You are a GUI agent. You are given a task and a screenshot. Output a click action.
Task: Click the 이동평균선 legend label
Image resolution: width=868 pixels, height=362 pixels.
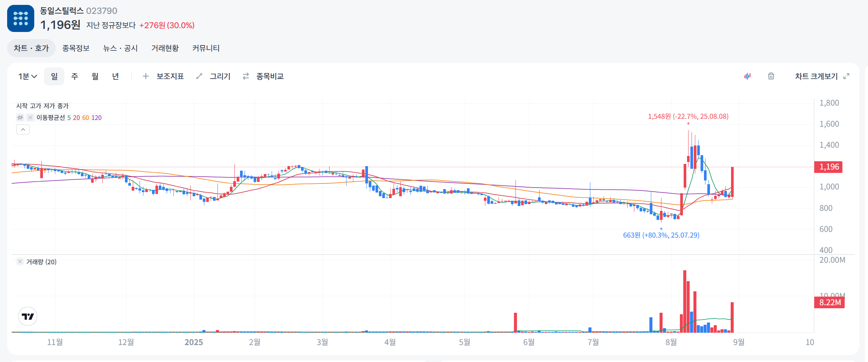tap(51, 118)
